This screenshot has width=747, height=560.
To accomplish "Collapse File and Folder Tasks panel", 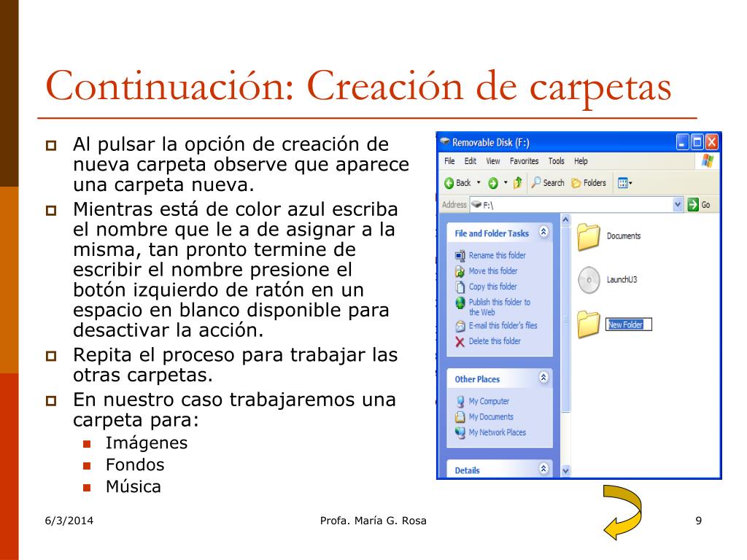I will coord(543,232).
